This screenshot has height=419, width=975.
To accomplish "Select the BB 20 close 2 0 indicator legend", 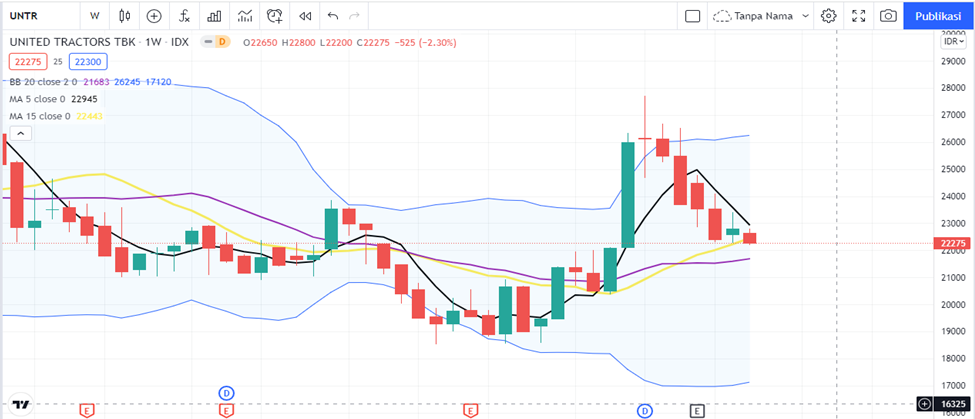I will 43,81.
